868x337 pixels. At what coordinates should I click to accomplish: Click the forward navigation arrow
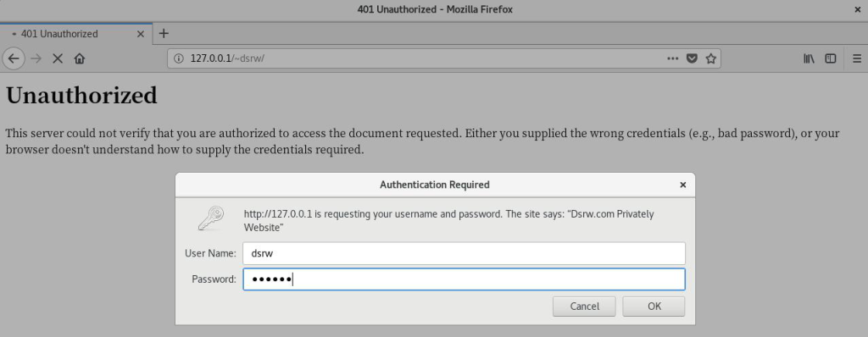36,58
